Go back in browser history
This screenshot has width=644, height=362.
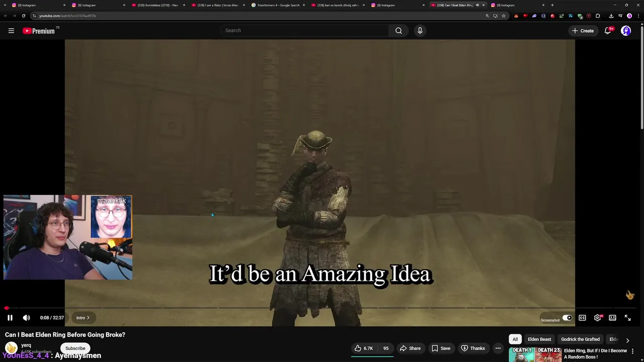6,16
